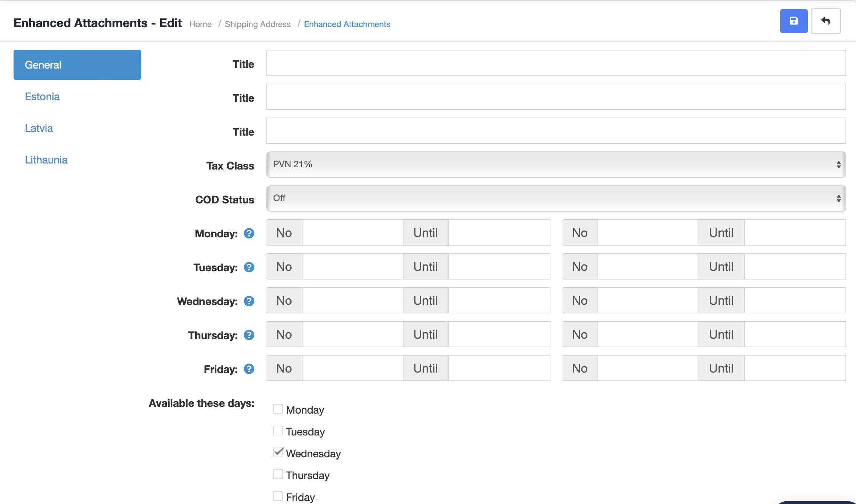The width and height of the screenshot is (856, 504).
Task: Click Monday's first Until time field
Action: click(499, 233)
